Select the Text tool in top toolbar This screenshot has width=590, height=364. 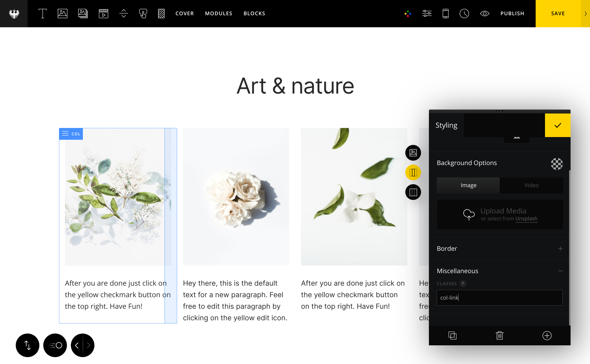(43, 14)
